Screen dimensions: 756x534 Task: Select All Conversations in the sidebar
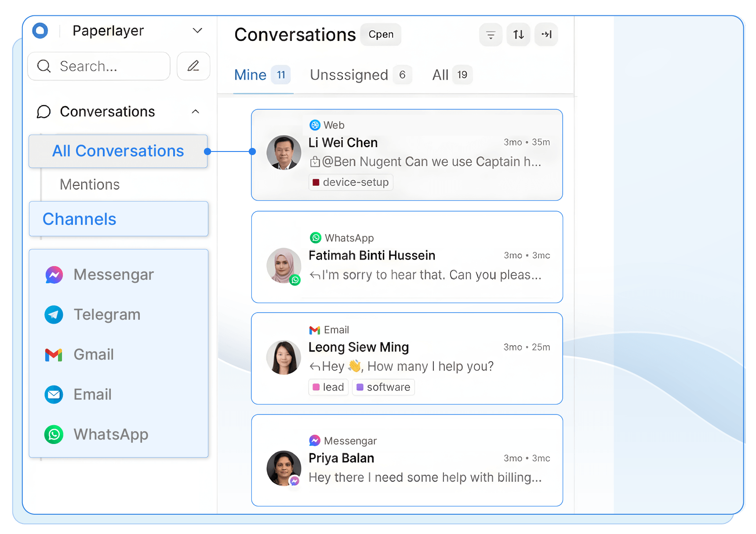click(118, 151)
